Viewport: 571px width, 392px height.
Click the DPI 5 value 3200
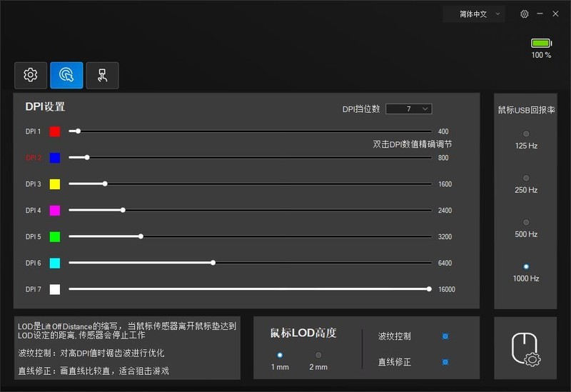point(445,237)
